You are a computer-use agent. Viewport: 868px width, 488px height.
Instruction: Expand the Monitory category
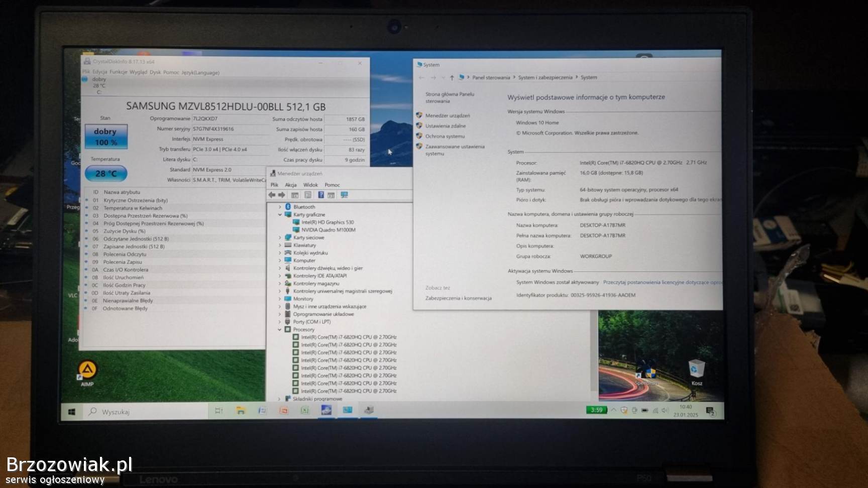[x=280, y=299]
